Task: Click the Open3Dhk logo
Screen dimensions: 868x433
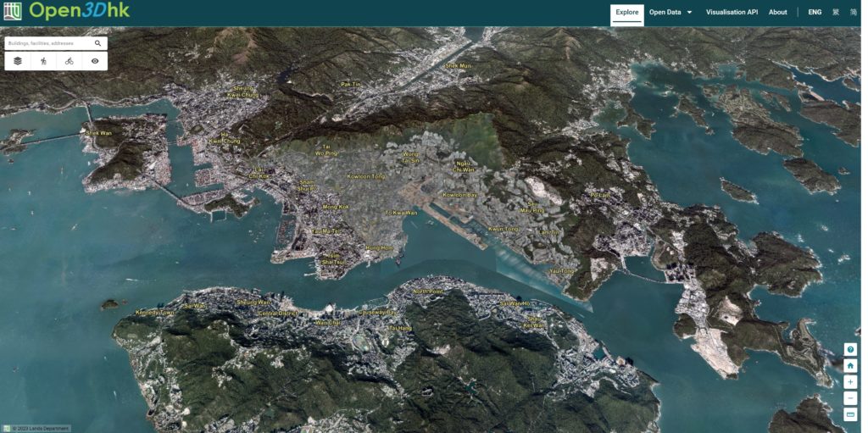Action: click(66, 11)
